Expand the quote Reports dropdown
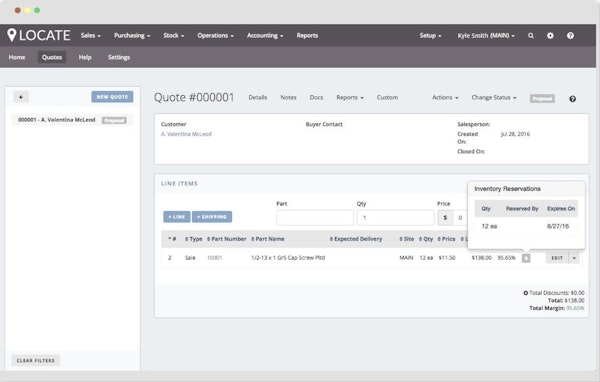Screen dimensions: 600x382 pos(350,98)
